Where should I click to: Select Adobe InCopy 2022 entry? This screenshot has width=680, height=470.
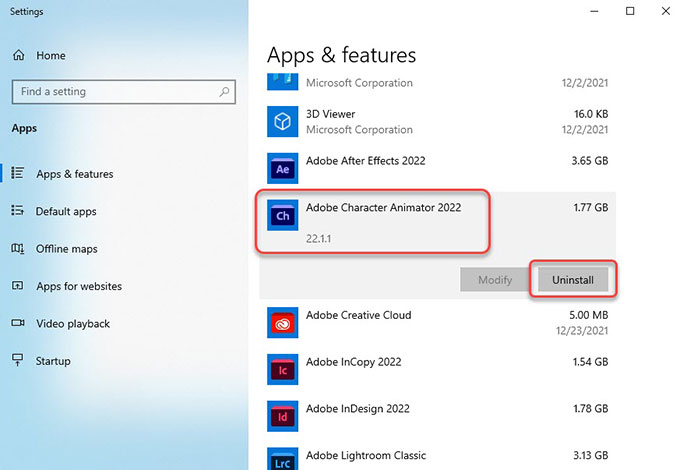click(x=353, y=362)
